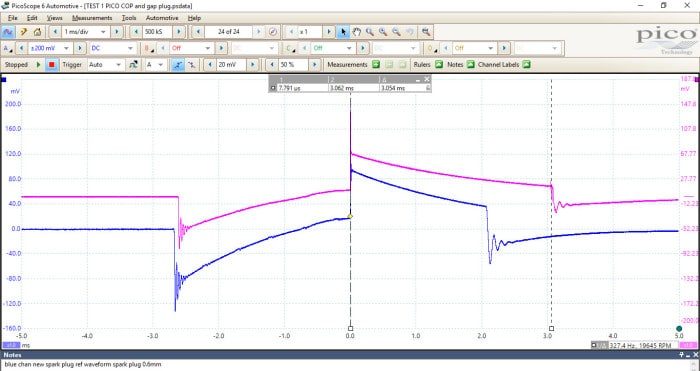Select the hand pan tool
Screen dimensions: 700x371
(356, 32)
